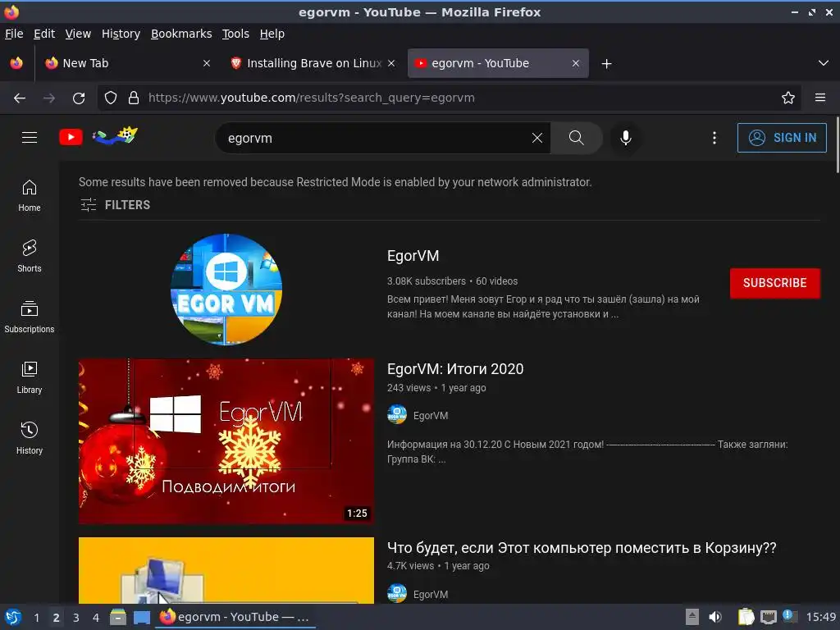Open the Help menu
Screen dimensions: 840x630
[x=272, y=34]
